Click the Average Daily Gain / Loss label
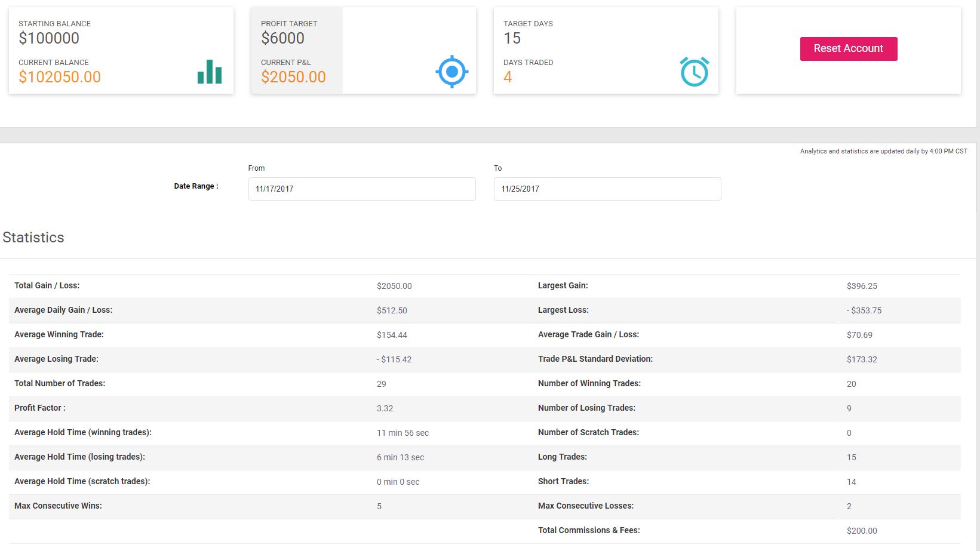The height and width of the screenshot is (551, 980). pos(63,310)
